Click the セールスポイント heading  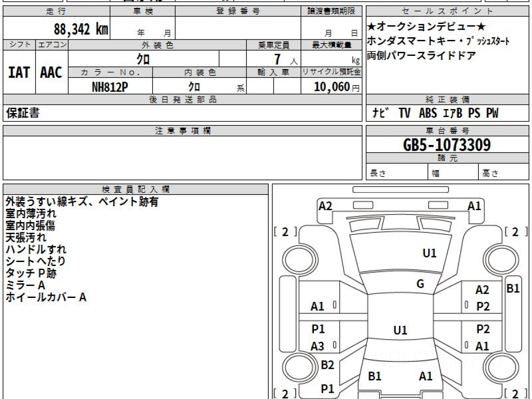(448, 12)
